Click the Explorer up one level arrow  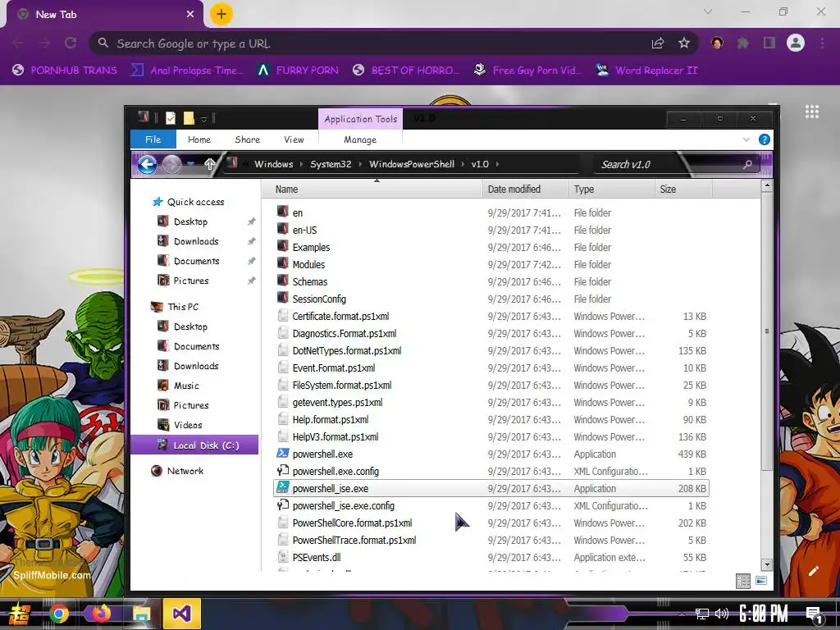pos(209,164)
